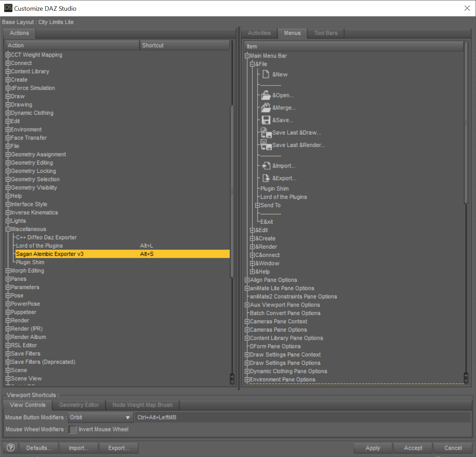The image size is (476, 457).
Task: Close the Customize DAZ Studio window
Action: pos(467,8)
